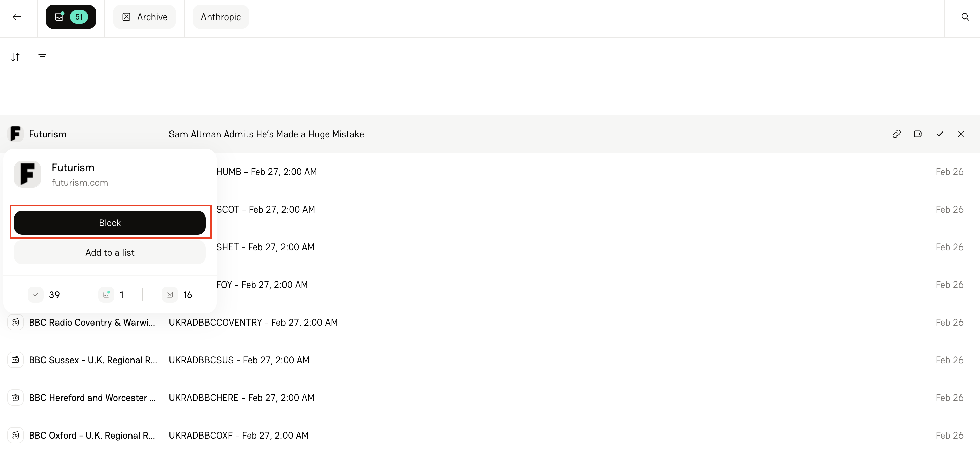Click the back arrow icon
Viewport: 980px width, 454px height.
17,17
